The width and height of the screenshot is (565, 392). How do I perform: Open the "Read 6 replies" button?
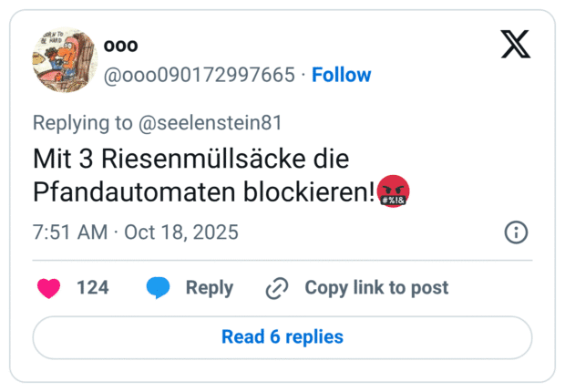[x=282, y=337]
